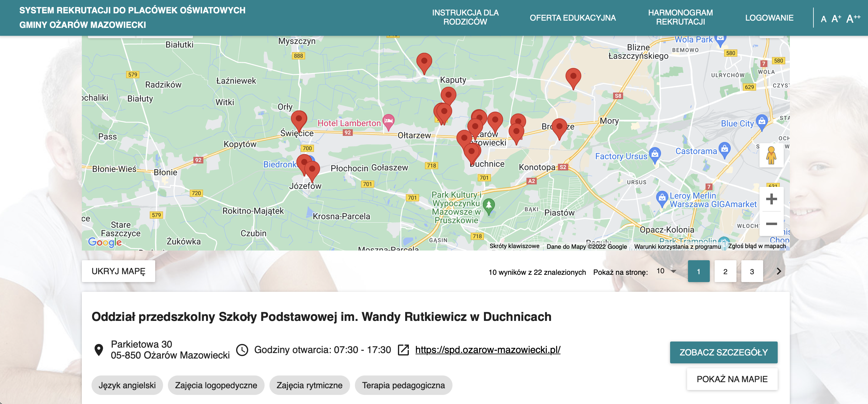Image resolution: width=868 pixels, height=404 pixels.
Task: Click the map pin just above Józefów
Action: click(312, 171)
